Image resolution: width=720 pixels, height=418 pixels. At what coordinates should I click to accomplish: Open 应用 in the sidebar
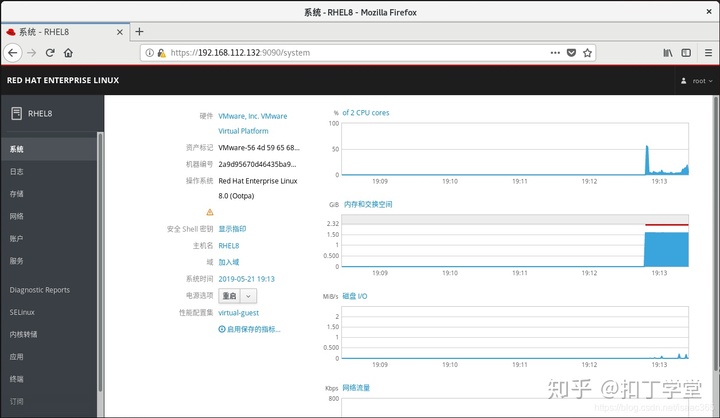[49, 357]
